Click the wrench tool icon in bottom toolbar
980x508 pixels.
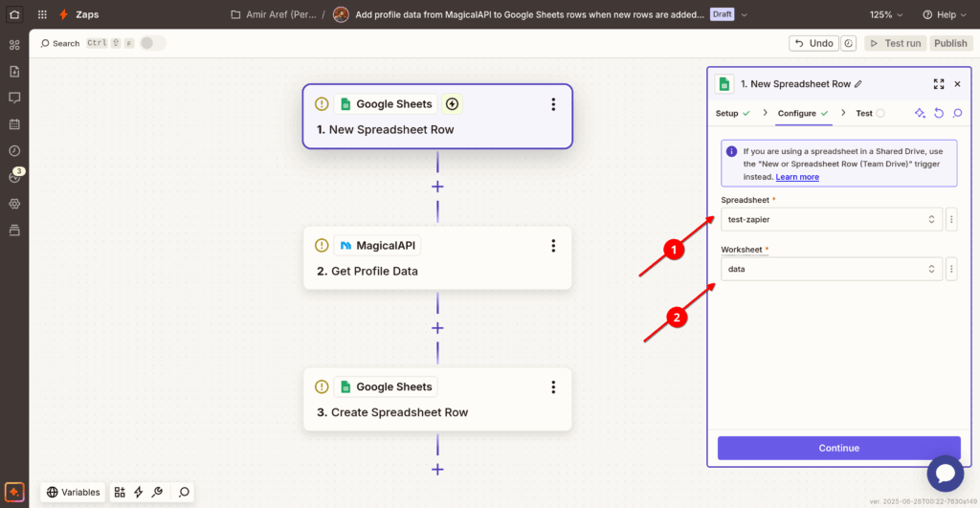[158, 492]
